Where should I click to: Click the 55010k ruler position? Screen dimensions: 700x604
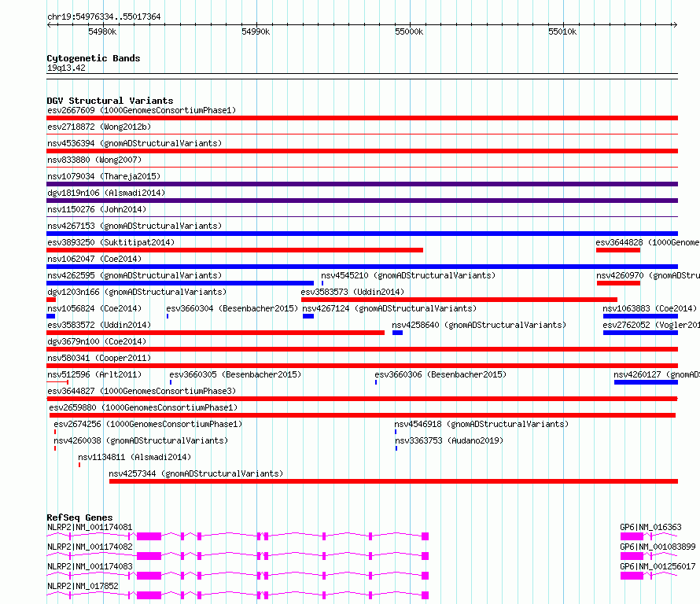point(562,31)
